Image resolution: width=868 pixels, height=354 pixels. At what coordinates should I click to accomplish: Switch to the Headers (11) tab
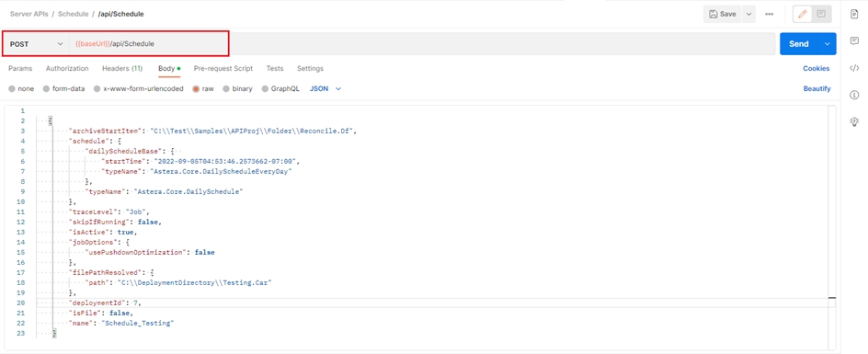tap(122, 69)
